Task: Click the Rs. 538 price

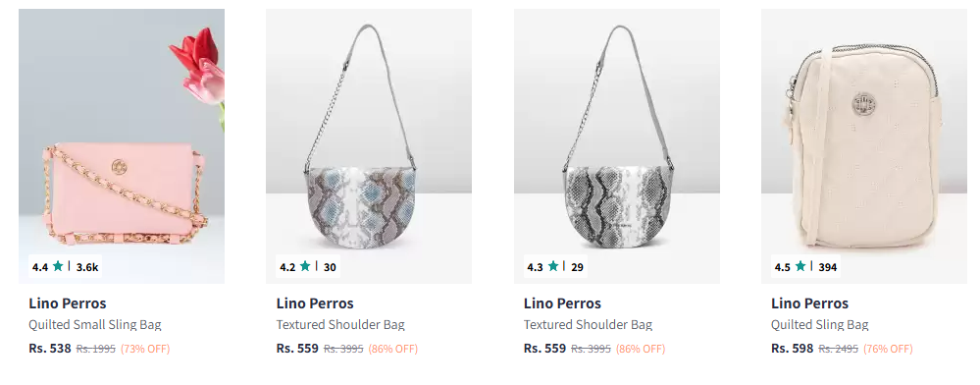Action: 50,348
